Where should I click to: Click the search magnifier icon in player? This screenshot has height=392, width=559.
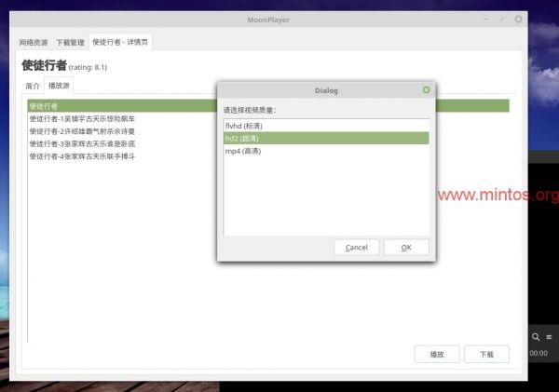[x=536, y=336]
